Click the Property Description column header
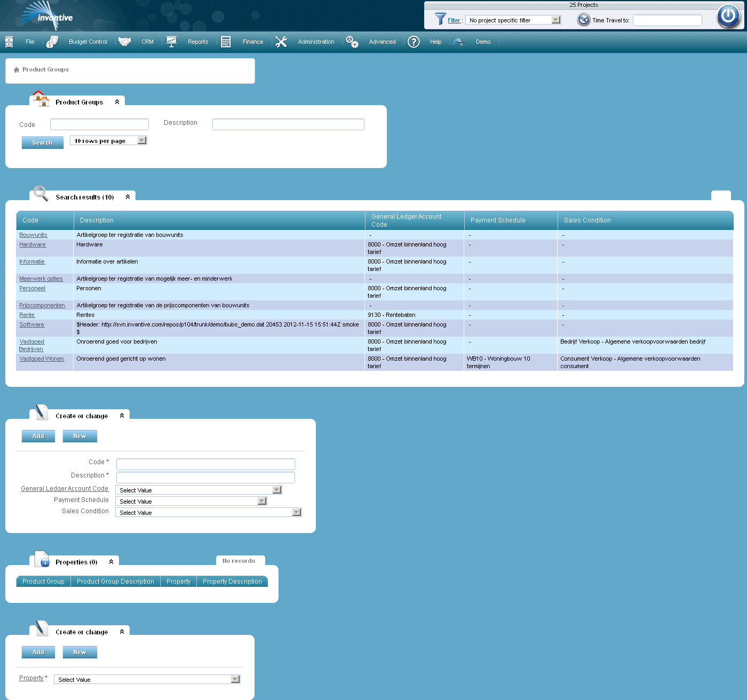The height and width of the screenshot is (700, 747). 232,582
